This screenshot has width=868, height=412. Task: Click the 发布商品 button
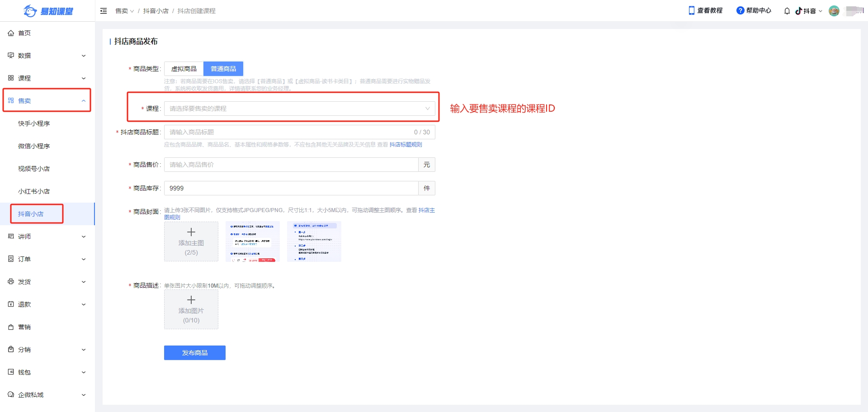point(195,353)
